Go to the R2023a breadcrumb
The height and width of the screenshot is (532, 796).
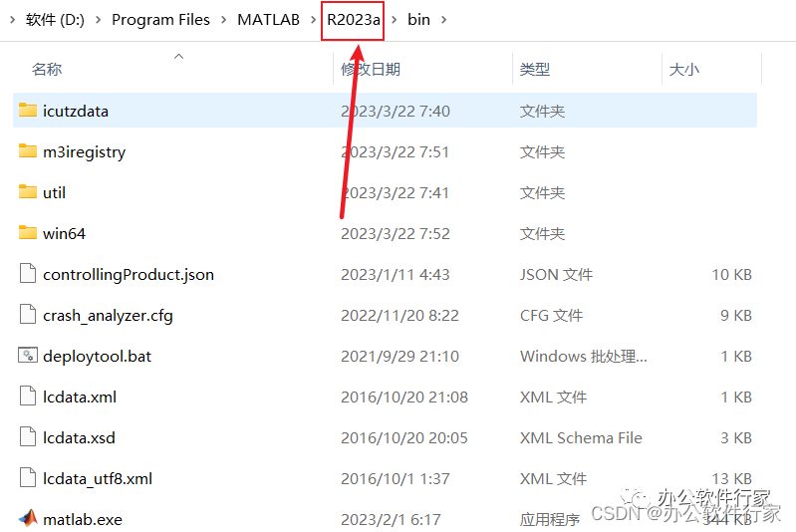pyautogui.click(x=354, y=19)
